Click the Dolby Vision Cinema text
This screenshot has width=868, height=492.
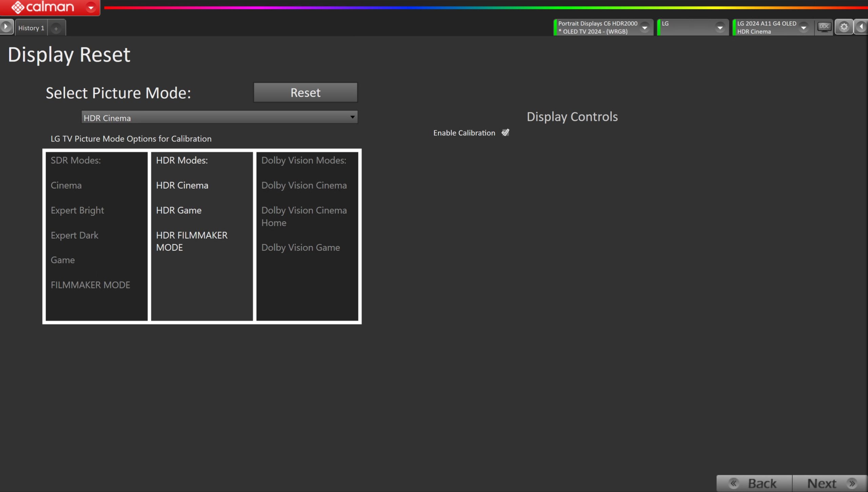pos(304,186)
